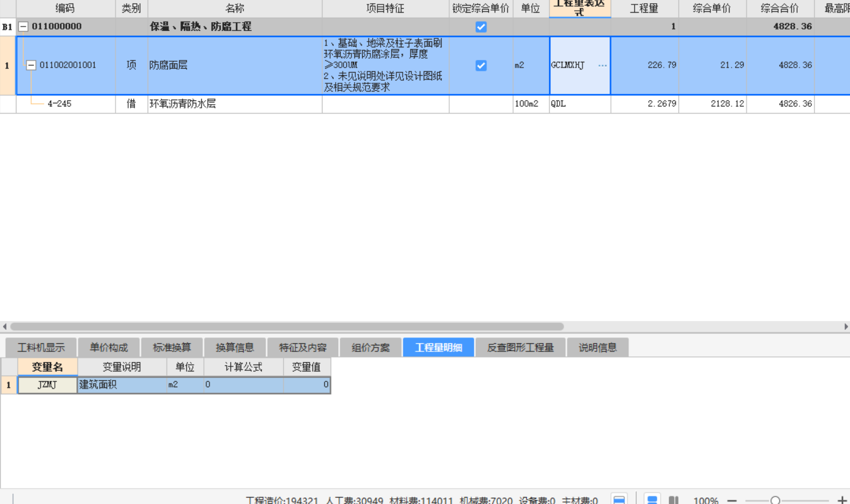Open the 反查图形工程量 tab

coord(521,348)
